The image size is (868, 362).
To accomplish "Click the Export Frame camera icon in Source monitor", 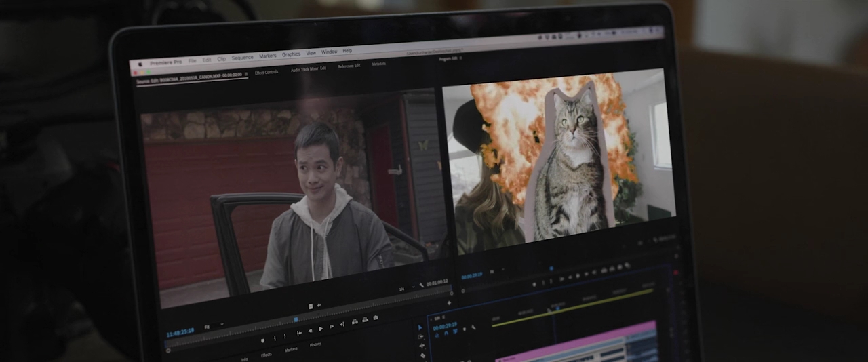I will 375,317.
